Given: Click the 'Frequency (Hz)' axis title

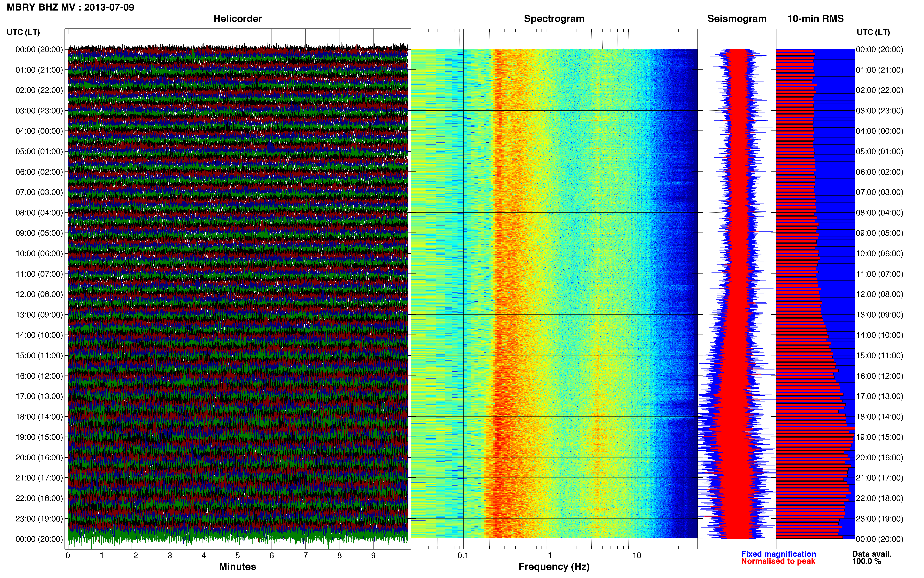Looking at the screenshot, I should [554, 566].
